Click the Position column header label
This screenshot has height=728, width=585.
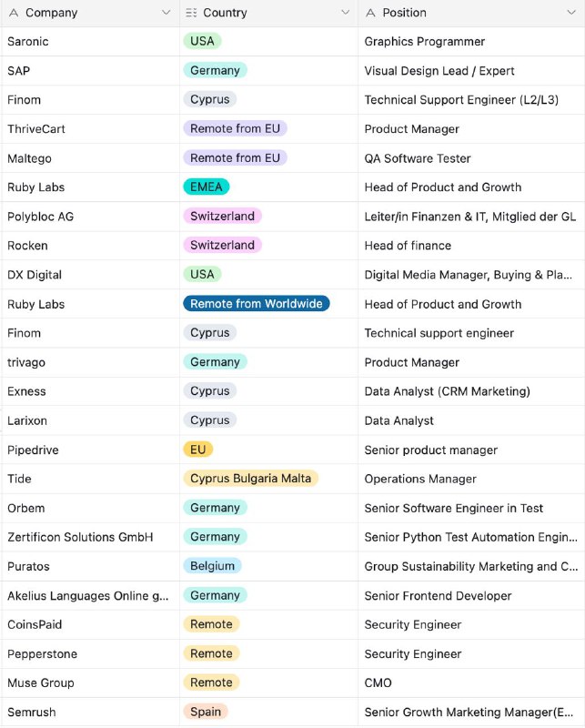click(x=404, y=13)
